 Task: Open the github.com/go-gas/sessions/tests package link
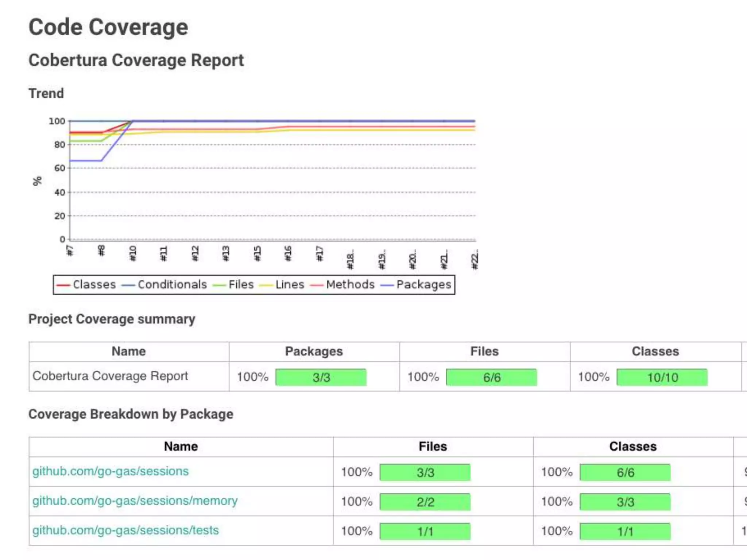click(x=125, y=530)
